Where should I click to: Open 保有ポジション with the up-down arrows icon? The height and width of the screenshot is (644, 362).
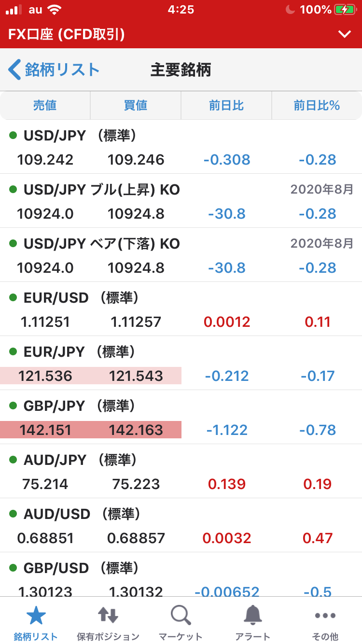[108, 615]
